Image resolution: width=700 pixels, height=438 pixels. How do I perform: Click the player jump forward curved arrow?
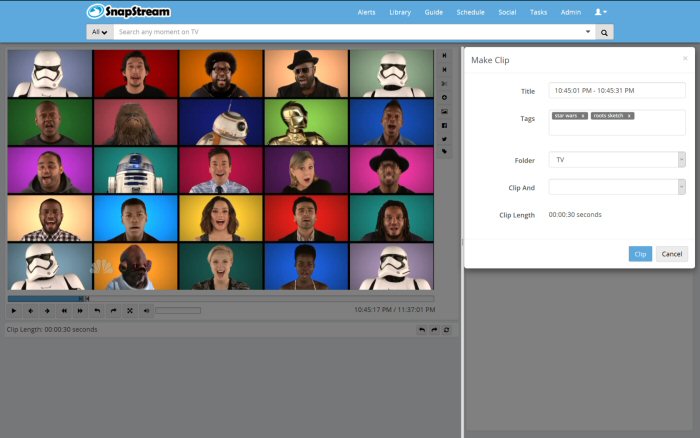(x=113, y=311)
